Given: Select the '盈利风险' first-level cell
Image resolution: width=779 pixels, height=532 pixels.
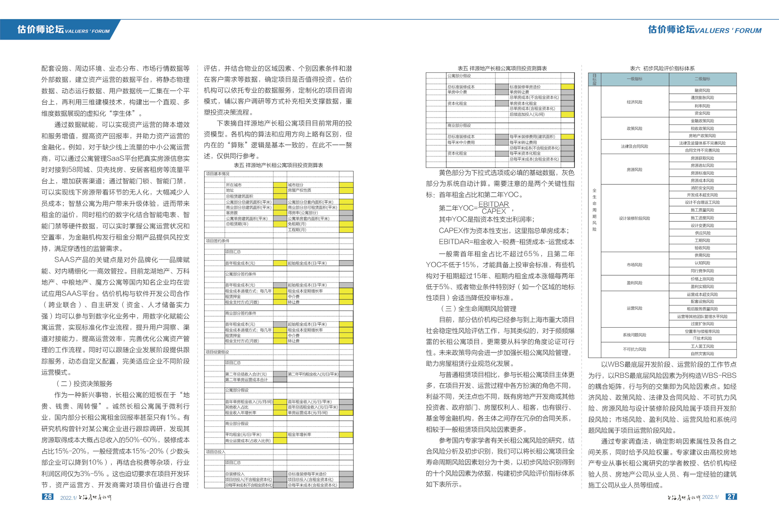Looking at the screenshot, I should click(x=635, y=283).
